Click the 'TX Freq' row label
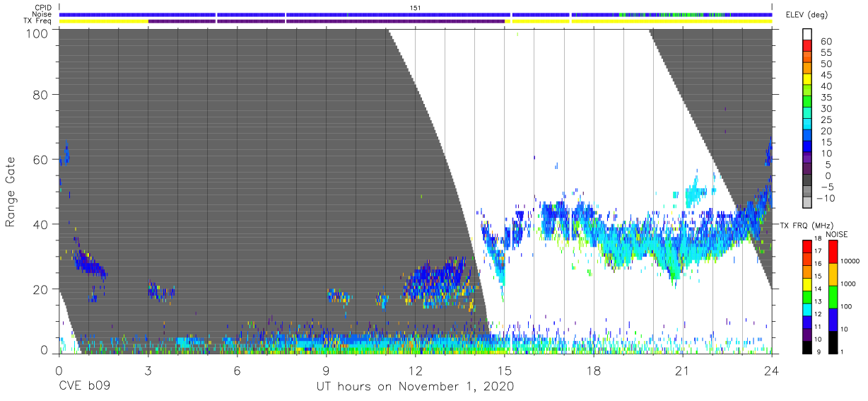Image resolution: width=868 pixels, height=401 pixels. coord(39,21)
